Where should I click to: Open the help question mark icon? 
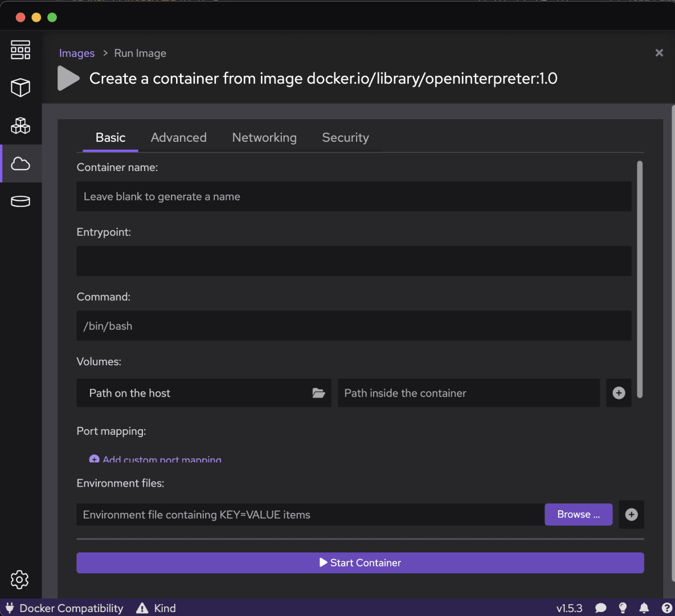667,608
